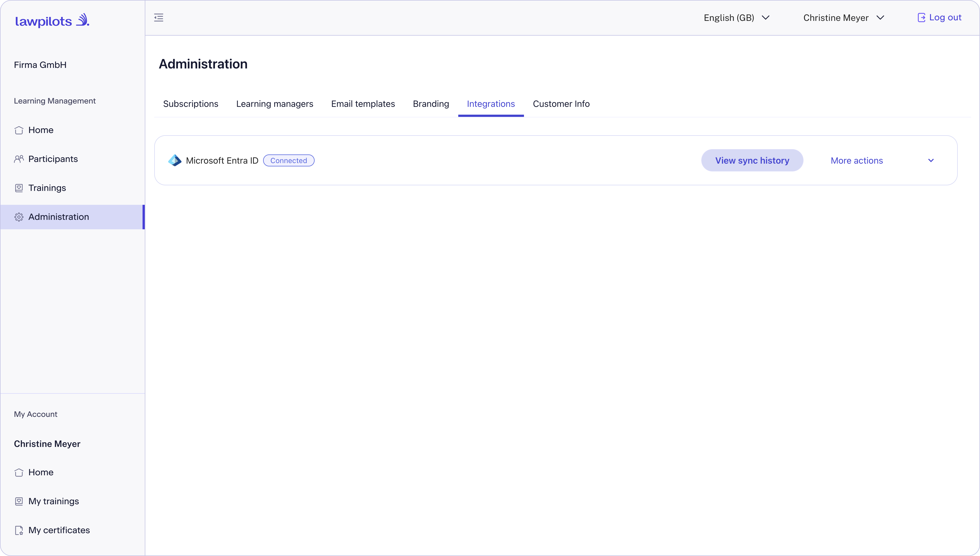This screenshot has width=980, height=556.
Task: Open Administration in sidebar
Action: 73,217
